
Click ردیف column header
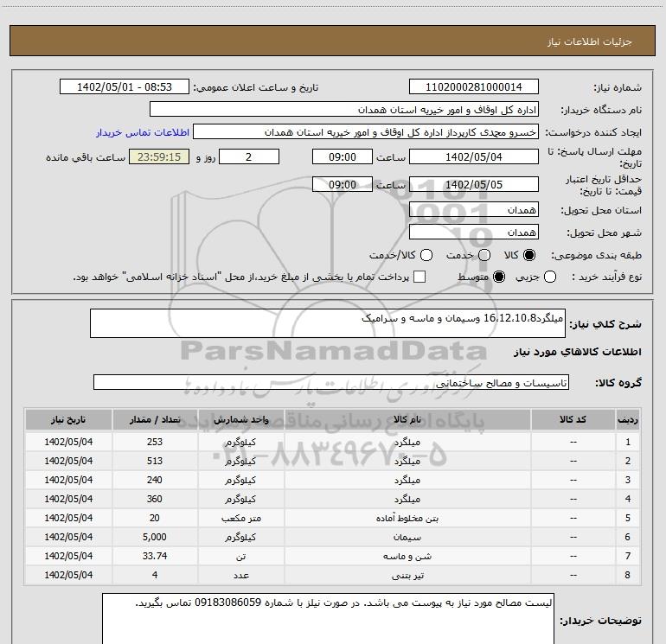628,419
